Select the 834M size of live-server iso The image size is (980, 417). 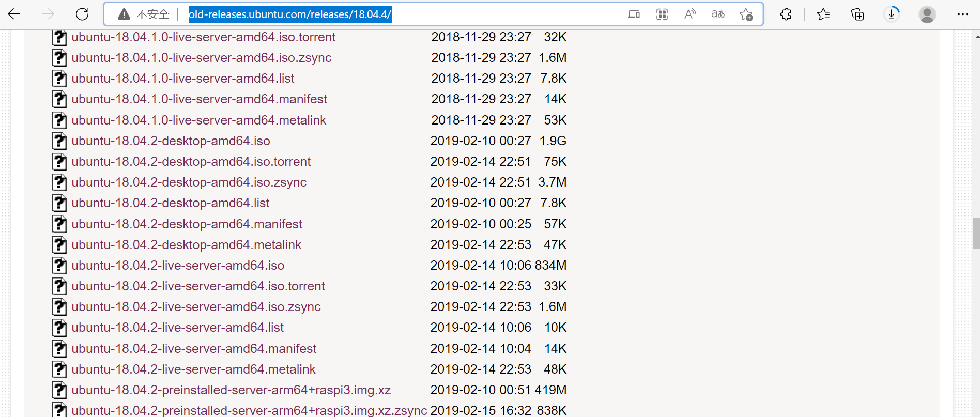click(551, 266)
